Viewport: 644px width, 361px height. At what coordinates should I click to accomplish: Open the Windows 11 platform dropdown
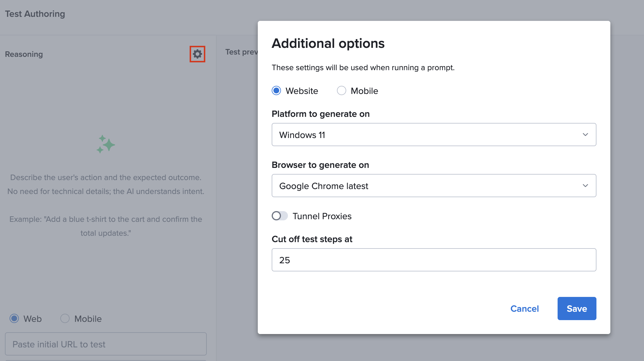coord(433,135)
